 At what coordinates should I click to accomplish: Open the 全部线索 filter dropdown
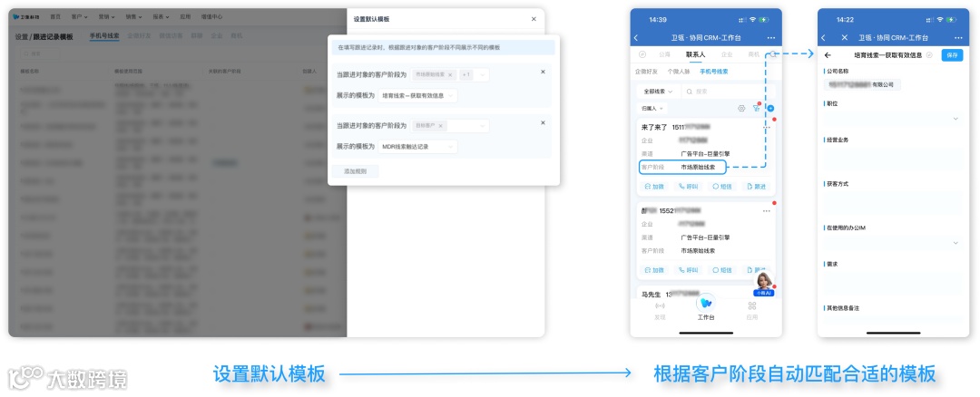[658, 92]
